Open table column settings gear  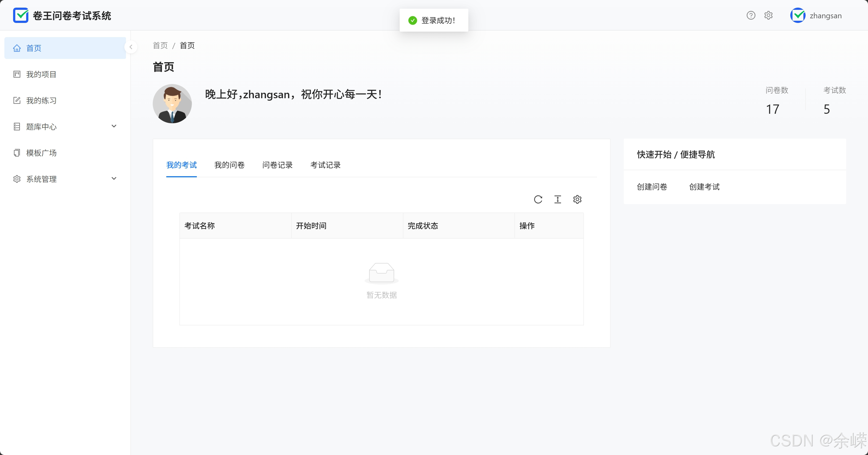pyautogui.click(x=577, y=199)
